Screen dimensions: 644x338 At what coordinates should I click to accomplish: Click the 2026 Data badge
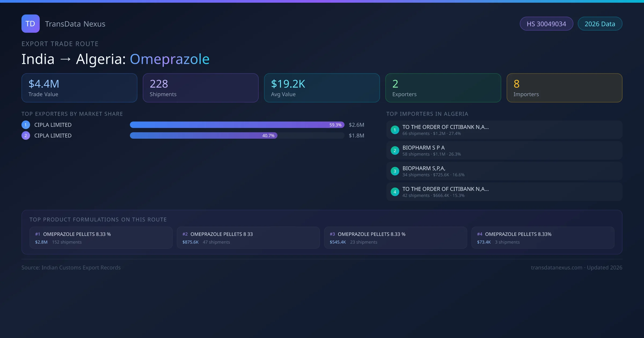click(600, 24)
